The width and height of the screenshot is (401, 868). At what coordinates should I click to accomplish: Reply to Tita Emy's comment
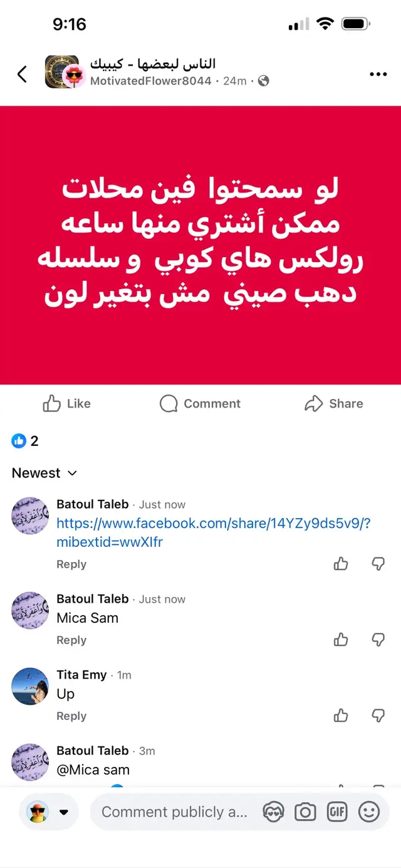[x=71, y=716]
